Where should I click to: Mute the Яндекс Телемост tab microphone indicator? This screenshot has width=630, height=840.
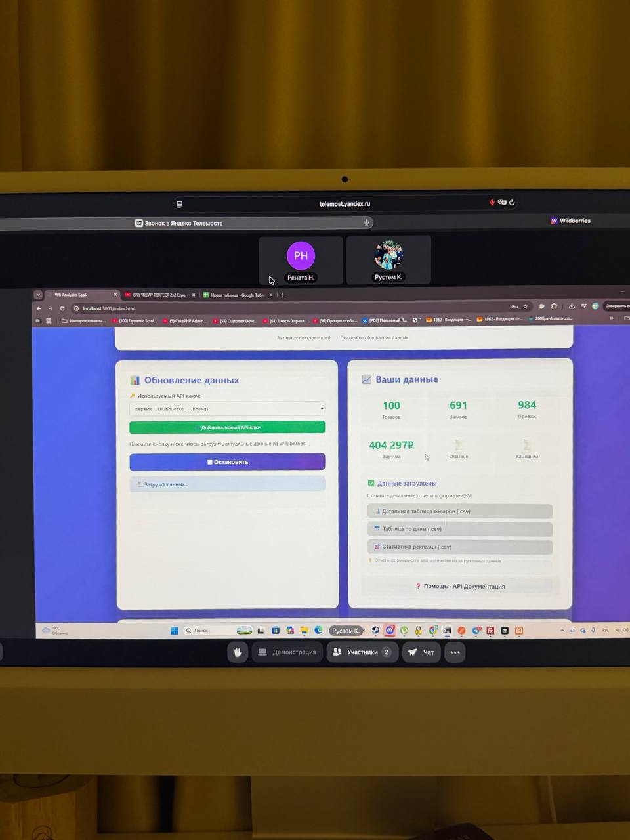point(366,223)
